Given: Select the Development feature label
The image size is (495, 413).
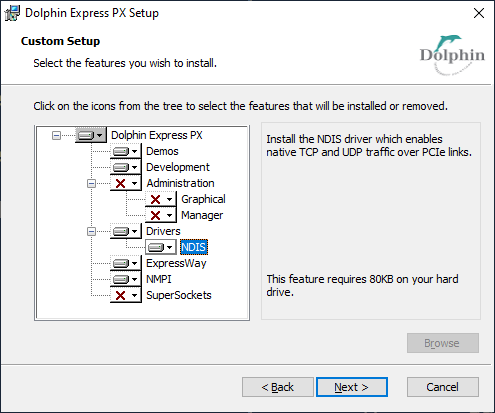Looking at the screenshot, I should click(178, 167).
